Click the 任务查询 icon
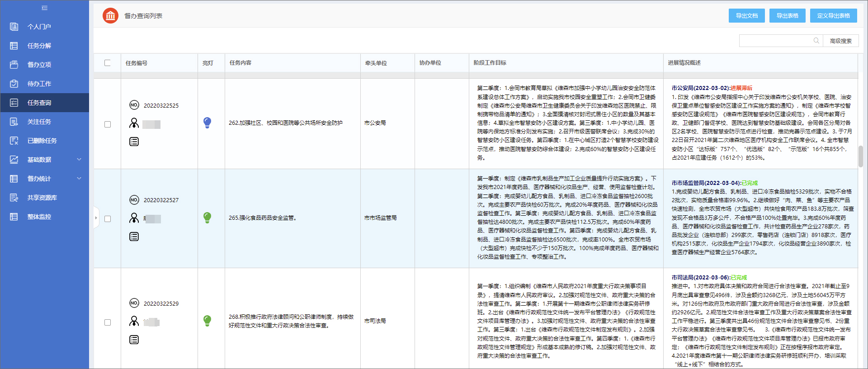 [14, 103]
